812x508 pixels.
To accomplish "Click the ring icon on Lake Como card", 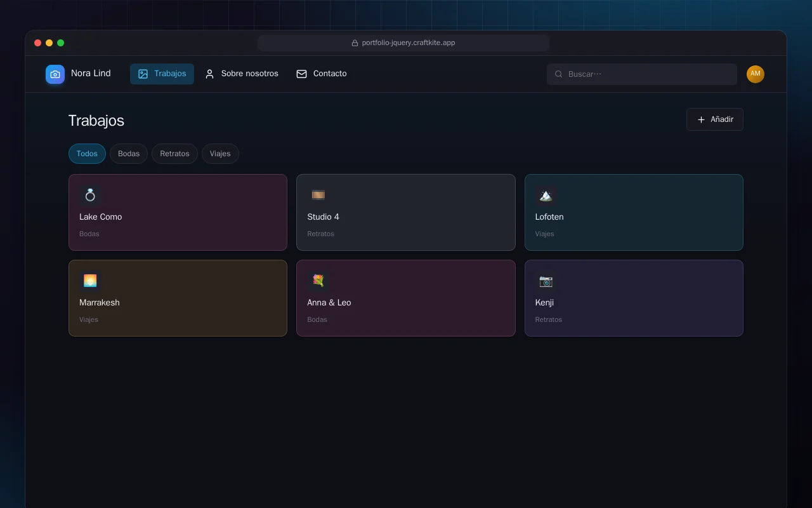I will (x=90, y=195).
